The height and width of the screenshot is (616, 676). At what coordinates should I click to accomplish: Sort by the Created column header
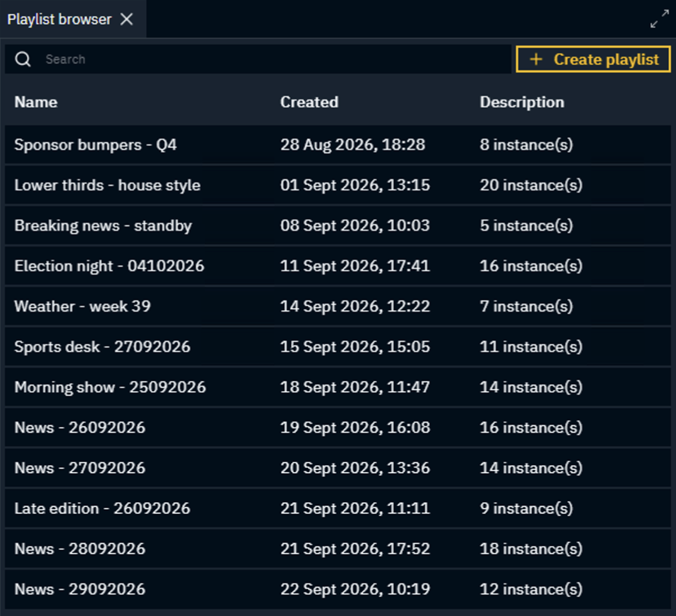click(309, 102)
